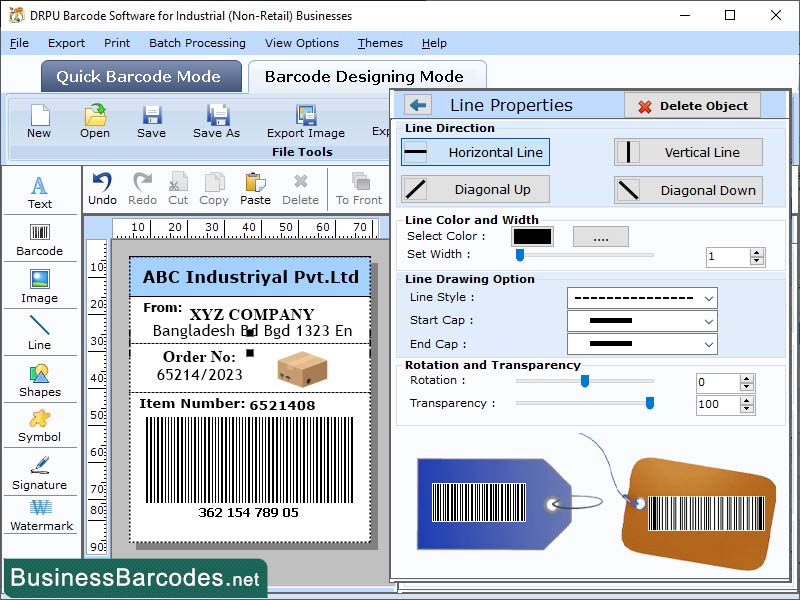Select the ABC Industriyal Pvt.Ltd header text

[x=251, y=277]
